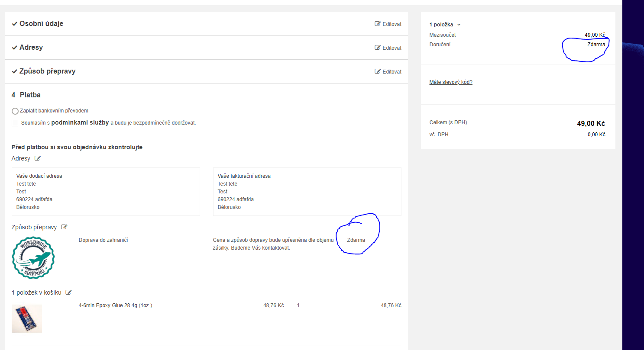
Task: Click Editovat in the Adresy step row
Action: (388, 48)
